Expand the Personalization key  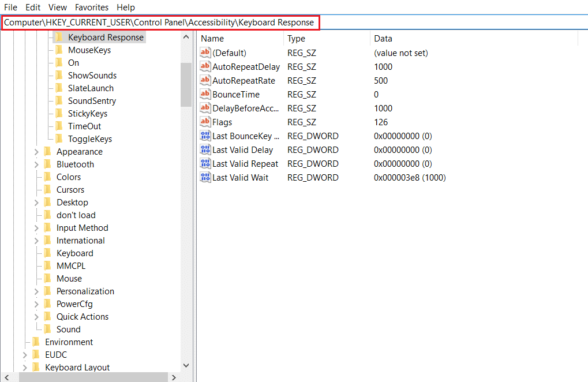pos(36,291)
